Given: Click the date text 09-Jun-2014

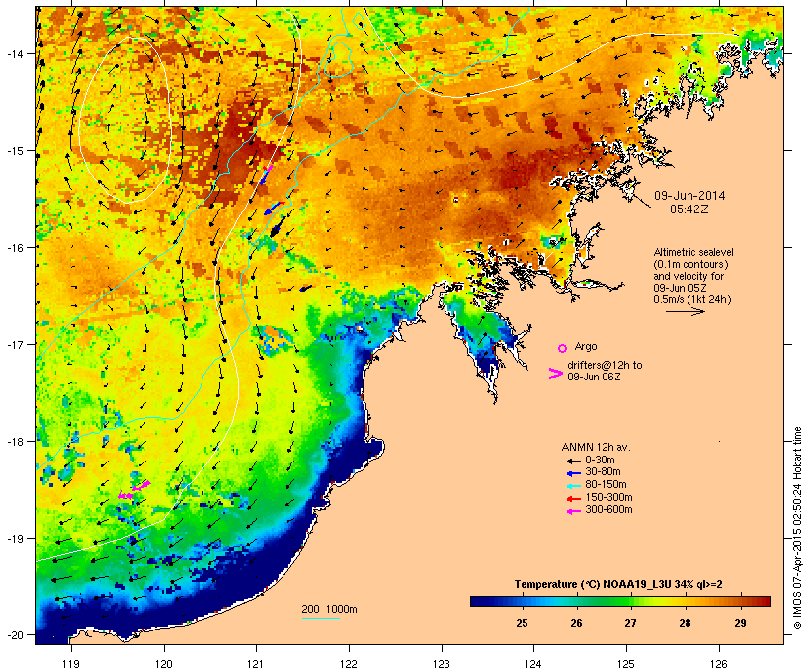Looking at the screenshot, I should pos(689,196).
